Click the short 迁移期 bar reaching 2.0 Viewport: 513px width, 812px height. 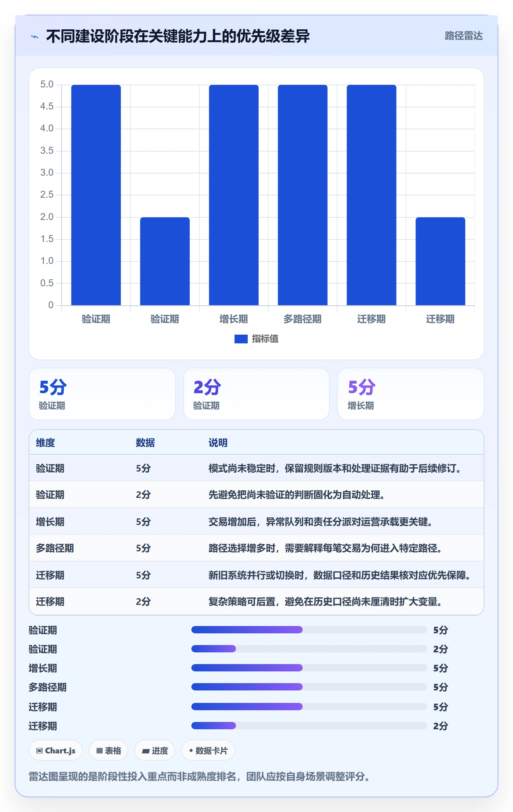coord(440,261)
